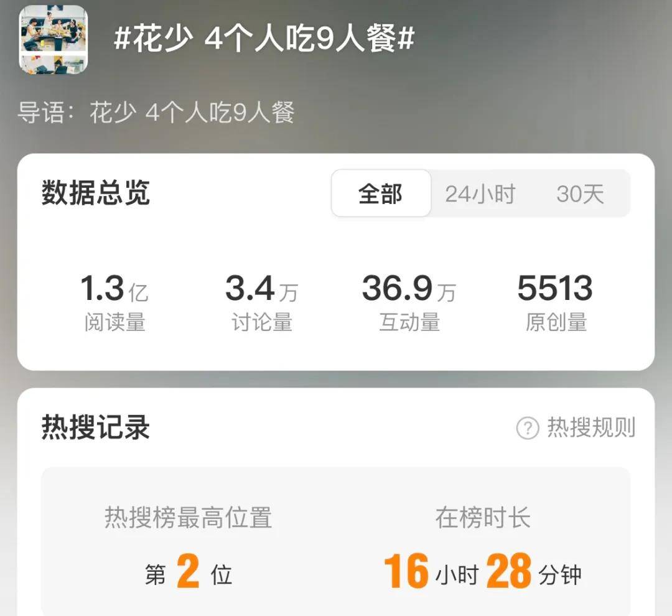Tap the 第 2 位 ranking value
The height and width of the screenshot is (616, 672).
click(189, 571)
